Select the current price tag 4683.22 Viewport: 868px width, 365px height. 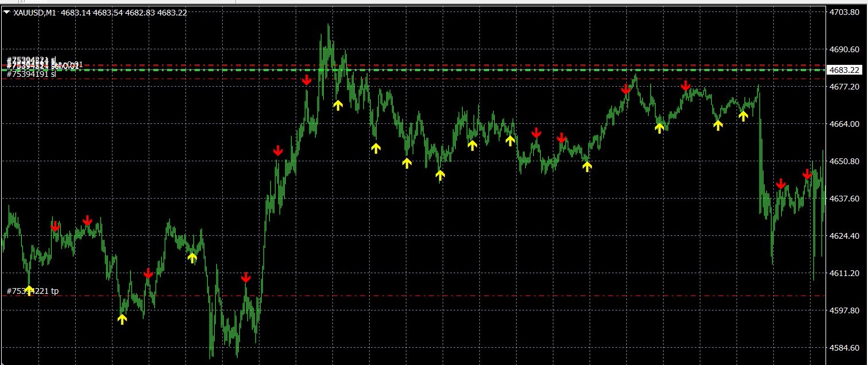pos(845,70)
